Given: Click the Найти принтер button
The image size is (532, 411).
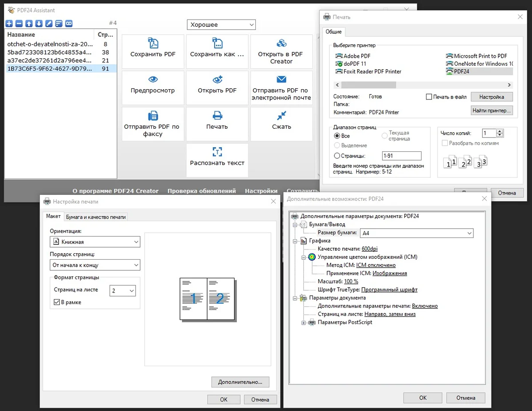Looking at the screenshot, I should [492, 111].
